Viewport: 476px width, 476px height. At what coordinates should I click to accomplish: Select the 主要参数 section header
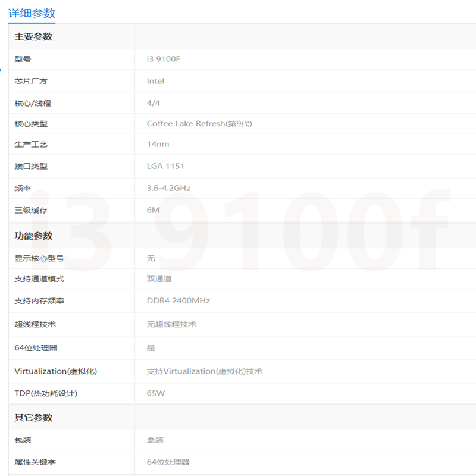(x=33, y=37)
